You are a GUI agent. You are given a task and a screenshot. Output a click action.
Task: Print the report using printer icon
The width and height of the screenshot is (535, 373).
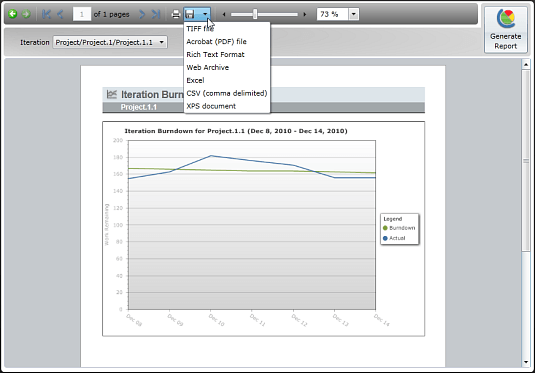click(x=176, y=14)
